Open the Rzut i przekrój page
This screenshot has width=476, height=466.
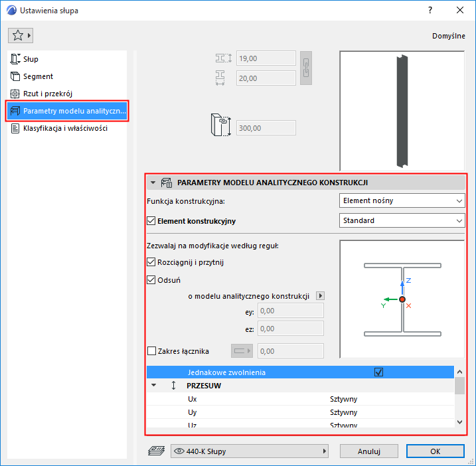tap(68, 94)
